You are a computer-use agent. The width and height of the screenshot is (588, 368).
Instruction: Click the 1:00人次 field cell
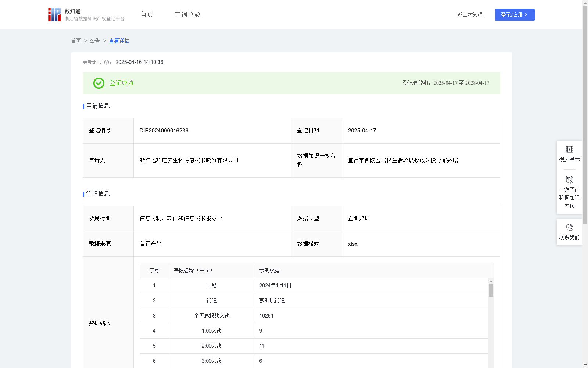pyautogui.click(x=212, y=331)
